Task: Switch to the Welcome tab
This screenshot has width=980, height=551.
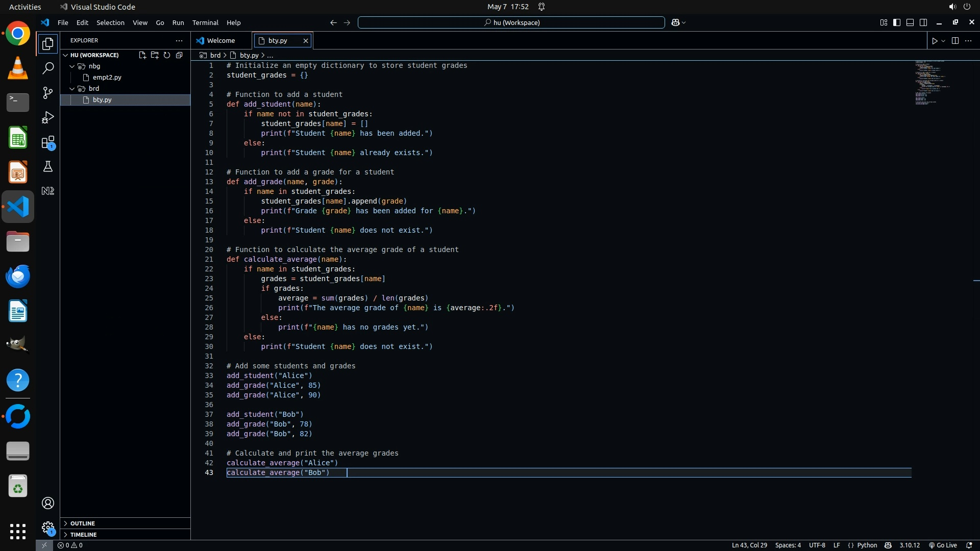Action: [220, 40]
